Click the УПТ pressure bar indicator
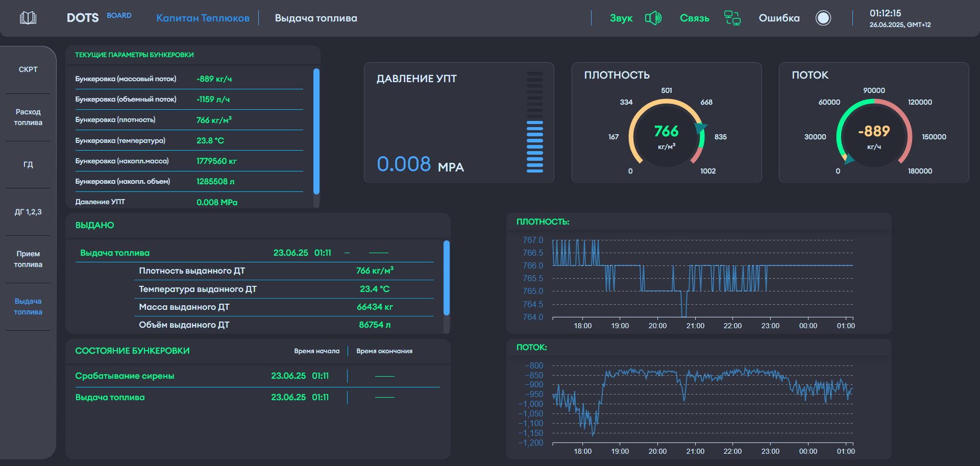This screenshot has width=980, height=466. pyautogui.click(x=534, y=122)
